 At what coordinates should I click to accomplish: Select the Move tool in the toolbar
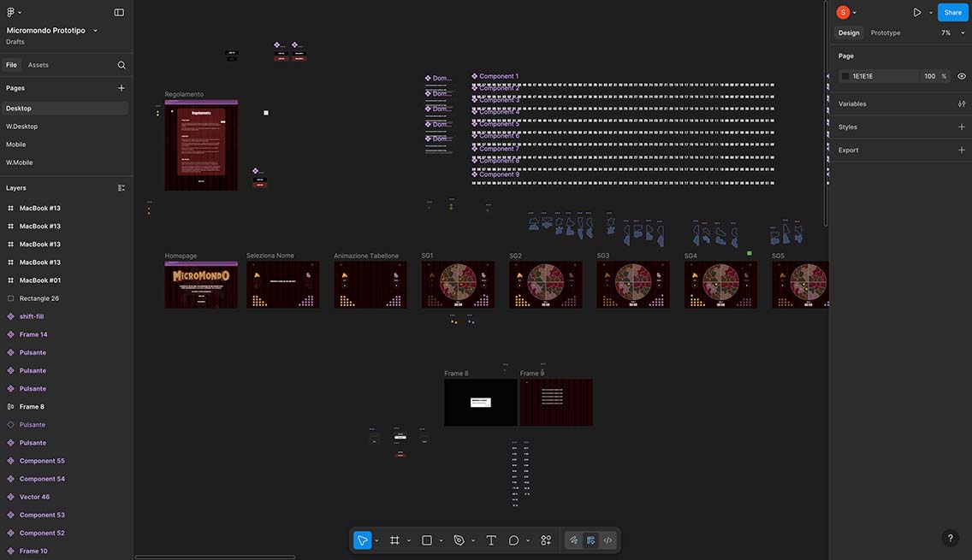(363, 540)
